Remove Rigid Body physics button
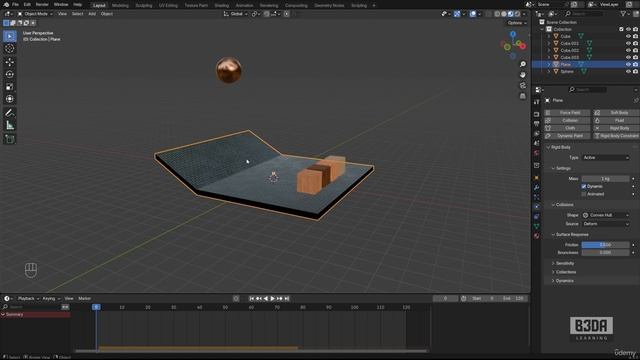640x360 pixels. (x=616, y=128)
